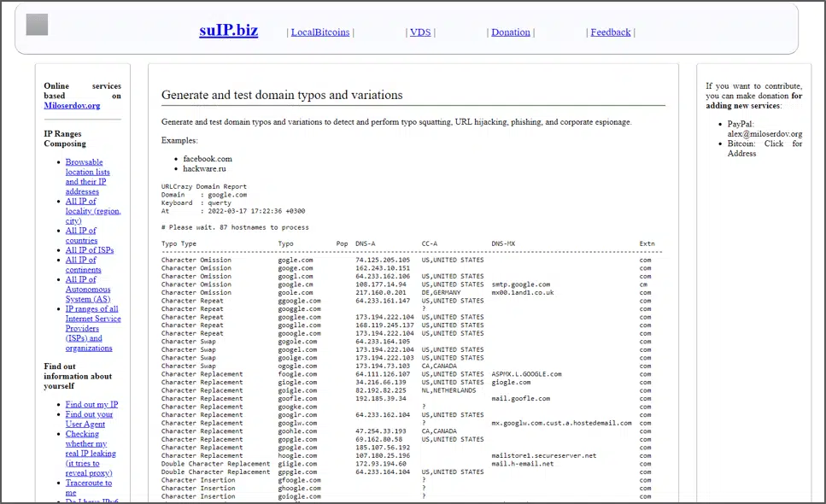The image size is (826, 504).
Task: Open Find out my IP link
Action: 91,404
